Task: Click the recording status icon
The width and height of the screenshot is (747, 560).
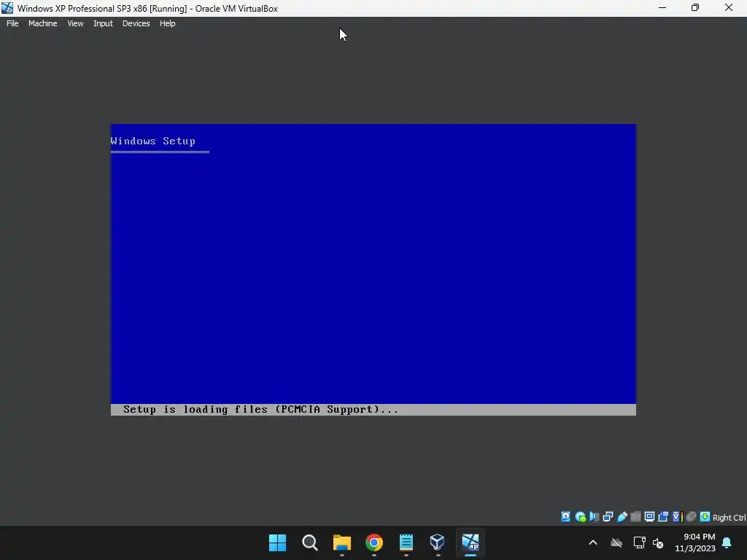Action: pos(663,517)
